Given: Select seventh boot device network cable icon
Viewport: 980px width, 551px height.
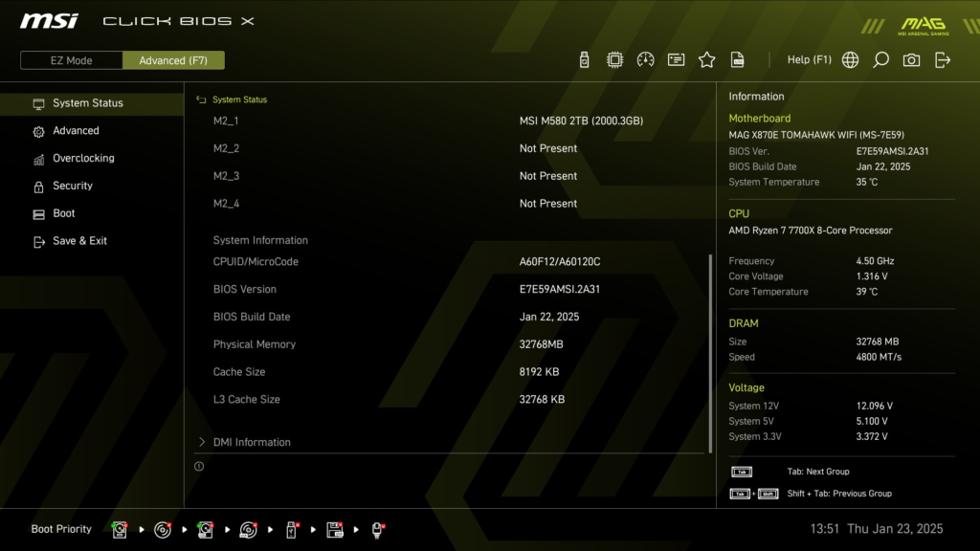Looking at the screenshot, I should [377, 529].
